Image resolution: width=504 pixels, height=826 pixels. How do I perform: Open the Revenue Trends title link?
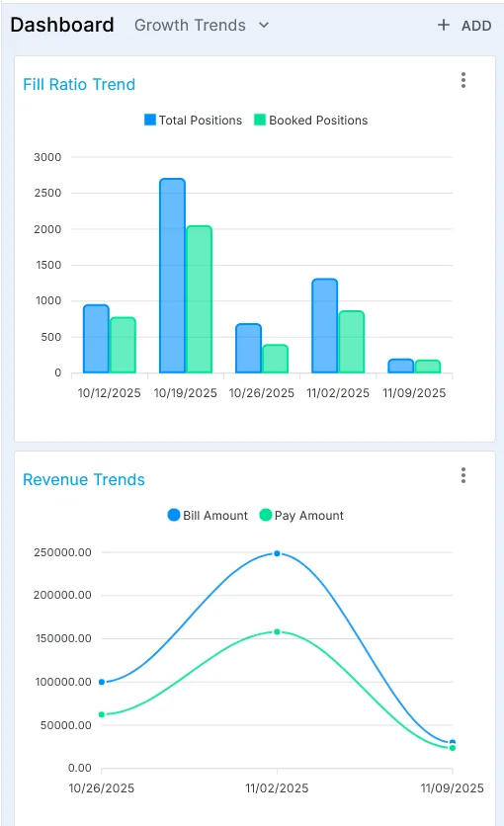click(84, 479)
